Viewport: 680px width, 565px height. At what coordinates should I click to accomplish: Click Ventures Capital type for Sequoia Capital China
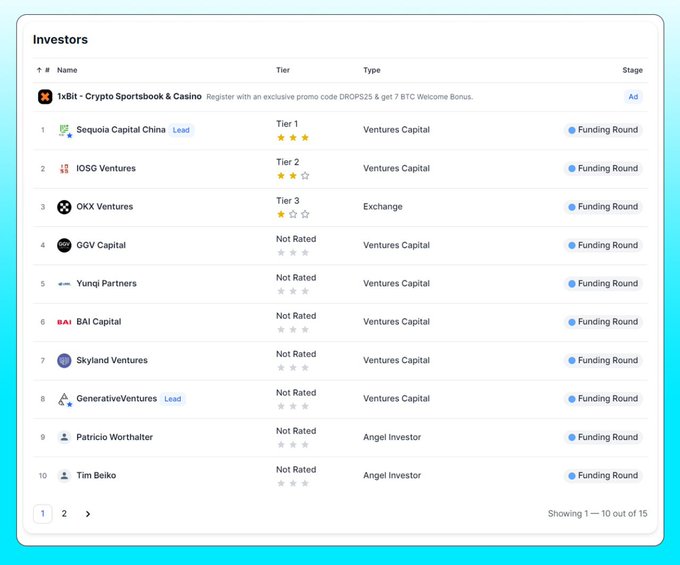pos(396,130)
